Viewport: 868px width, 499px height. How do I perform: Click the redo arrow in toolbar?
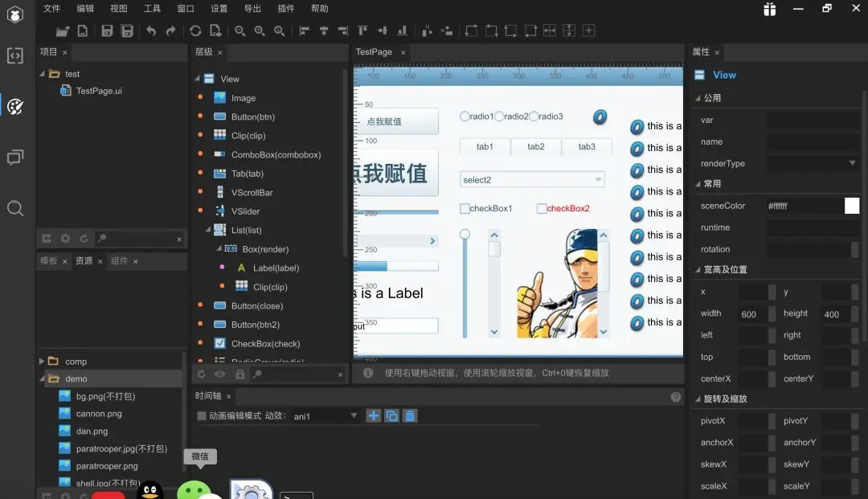170,31
